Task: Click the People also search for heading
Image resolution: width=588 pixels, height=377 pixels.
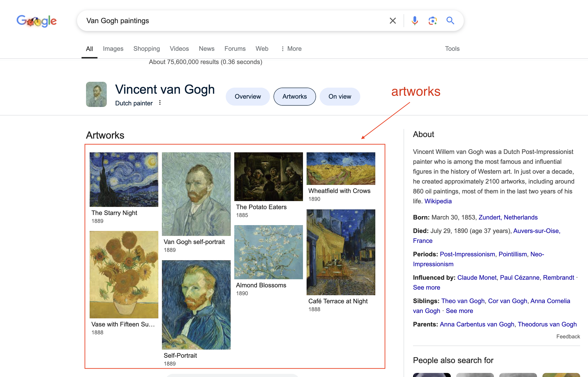Action: [453, 360]
